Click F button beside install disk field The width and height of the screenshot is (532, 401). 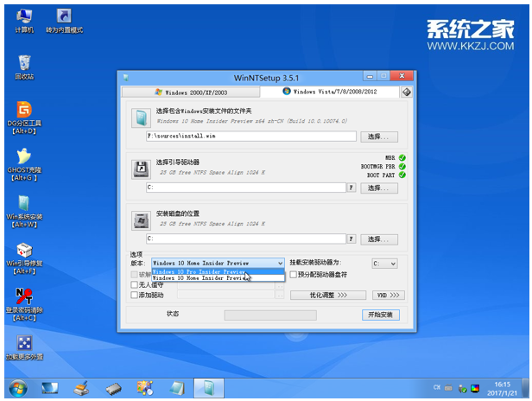tap(351, 239)
